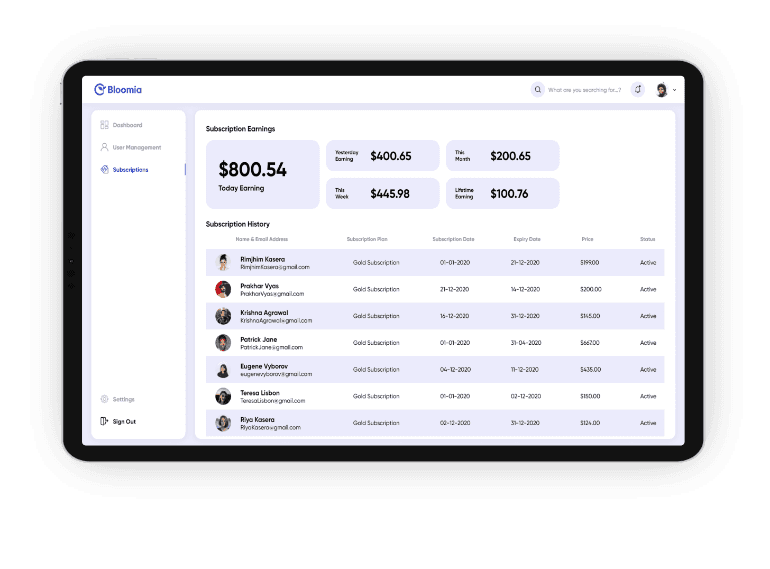The width and height of the screenshot is (770, 569).
Task: Select the name Prakhar Vyas
Action: pos(259,286)
